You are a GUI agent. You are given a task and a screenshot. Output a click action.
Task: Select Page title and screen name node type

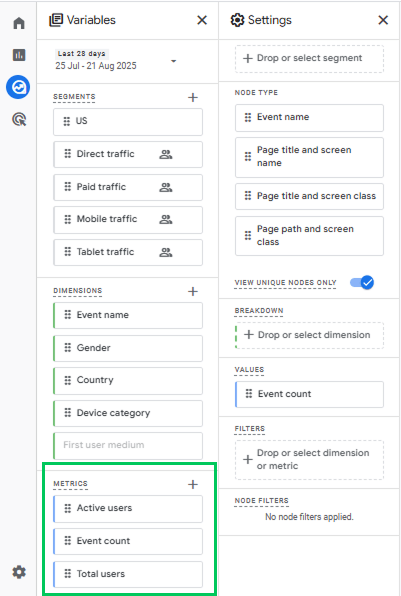pyautogui.click(x=309, y=157)
